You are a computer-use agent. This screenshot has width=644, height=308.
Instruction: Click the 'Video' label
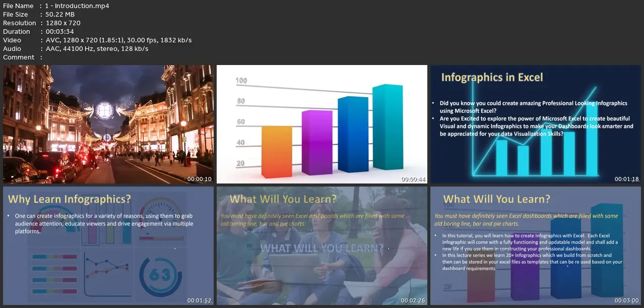pyautogui.click(x=12, y=40)
